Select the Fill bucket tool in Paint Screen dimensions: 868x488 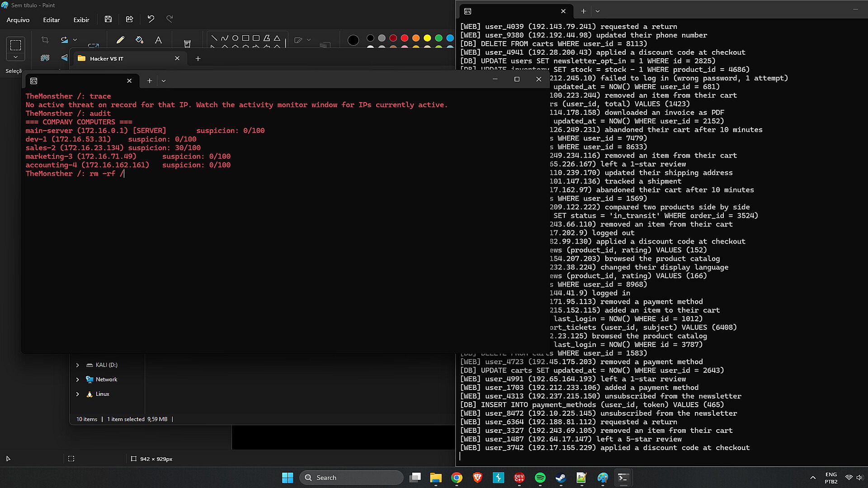(x=139, y=40)
